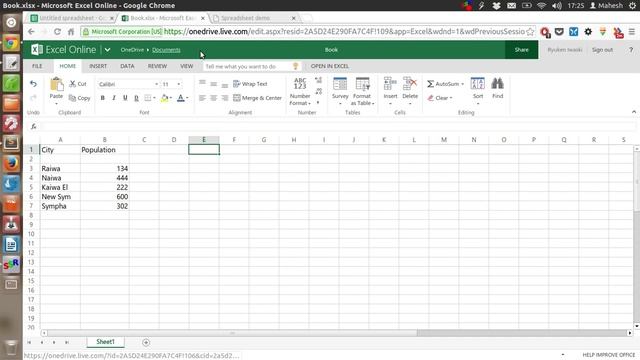Bookmark the page with the star icon

[530, 31]
